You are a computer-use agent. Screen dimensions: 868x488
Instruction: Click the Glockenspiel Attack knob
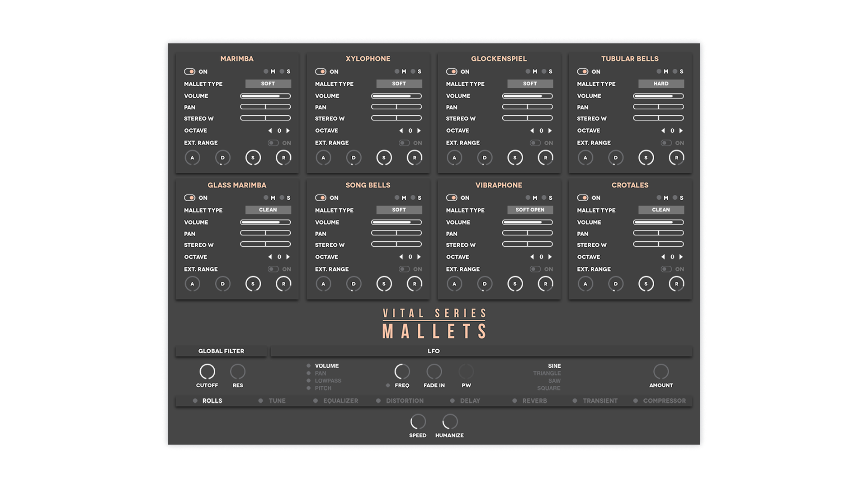[x=454, y=158]
